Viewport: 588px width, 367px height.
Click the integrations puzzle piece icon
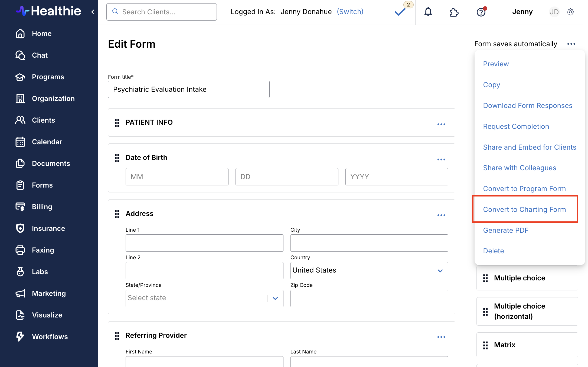[454, 12]
